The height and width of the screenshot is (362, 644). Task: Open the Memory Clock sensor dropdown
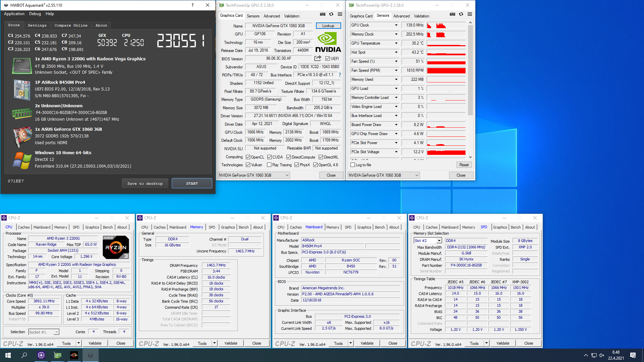point(396,34)
